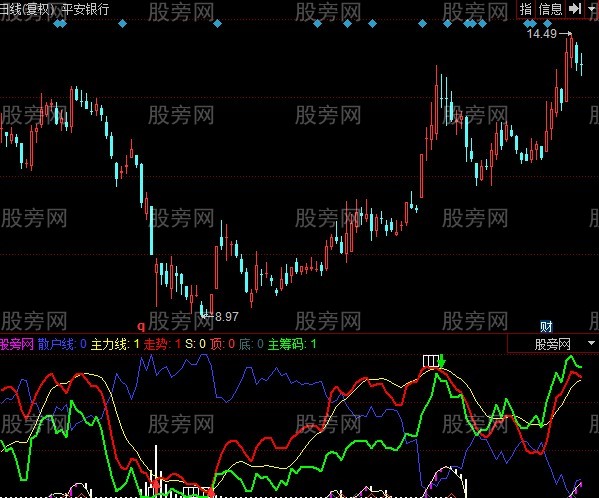Click the 顶: 0 indicator label

click(x=222, y=344)
